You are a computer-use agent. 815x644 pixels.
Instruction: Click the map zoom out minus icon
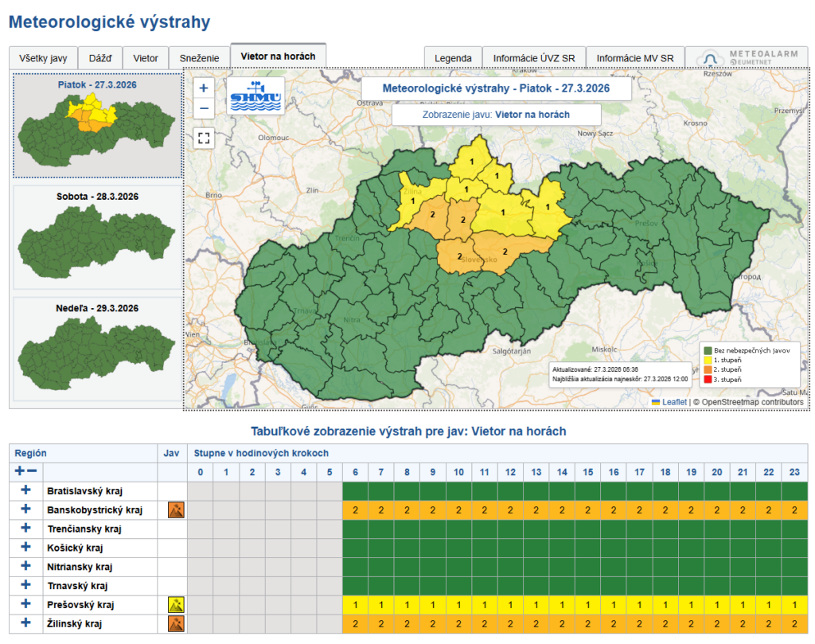[204, 107]
